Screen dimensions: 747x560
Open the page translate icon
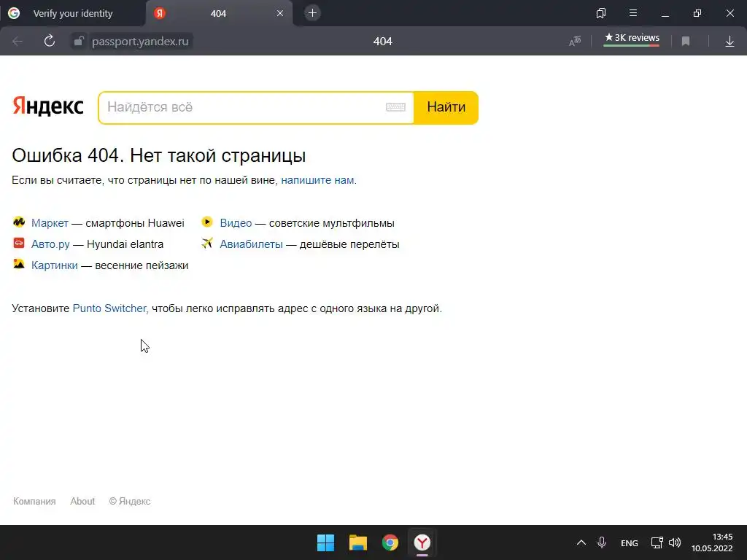[575, 42]
